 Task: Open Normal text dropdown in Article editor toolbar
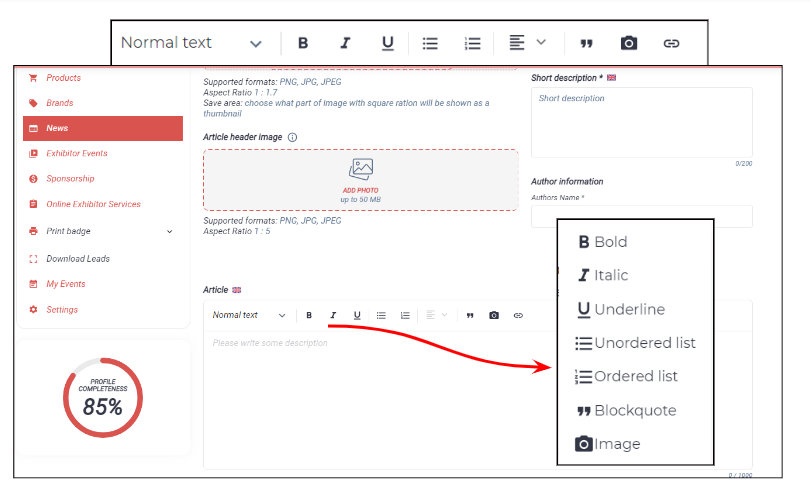249,315
